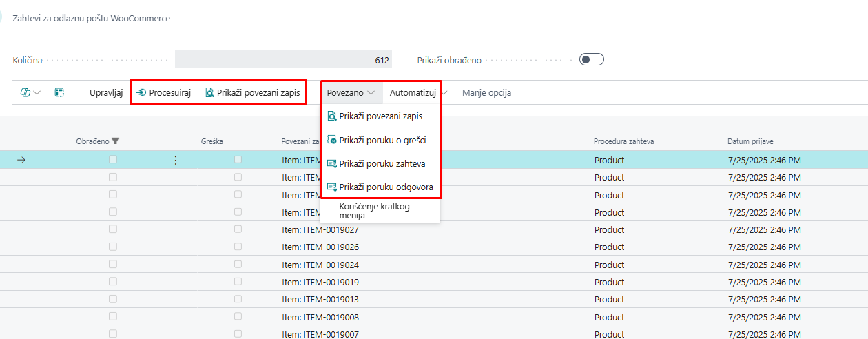
Task: Toggle the Prikaži obrađeno switch
Action: 591,60
